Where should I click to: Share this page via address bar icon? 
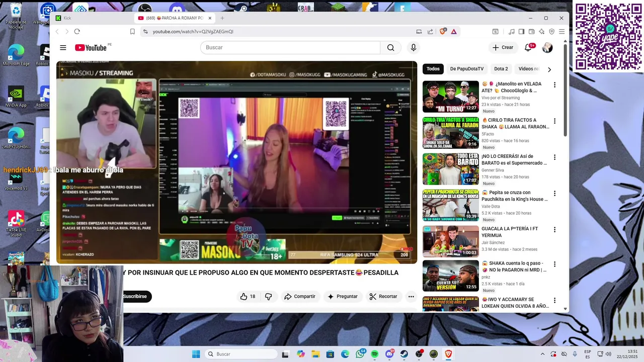point(430,31)
